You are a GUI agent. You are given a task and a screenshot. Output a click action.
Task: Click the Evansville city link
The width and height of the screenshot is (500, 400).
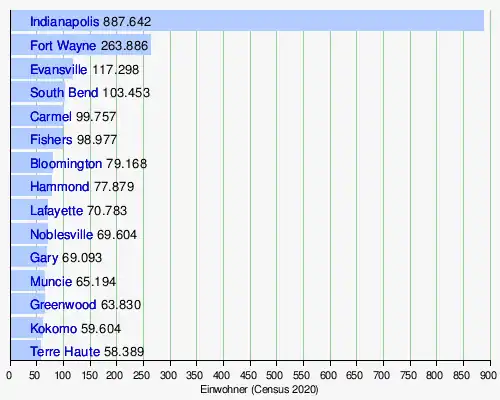click(59, 70)
